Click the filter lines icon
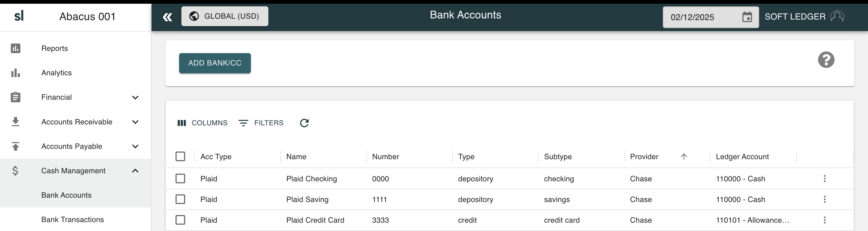This screenshot has width=868, height=231. coord(243,123)
